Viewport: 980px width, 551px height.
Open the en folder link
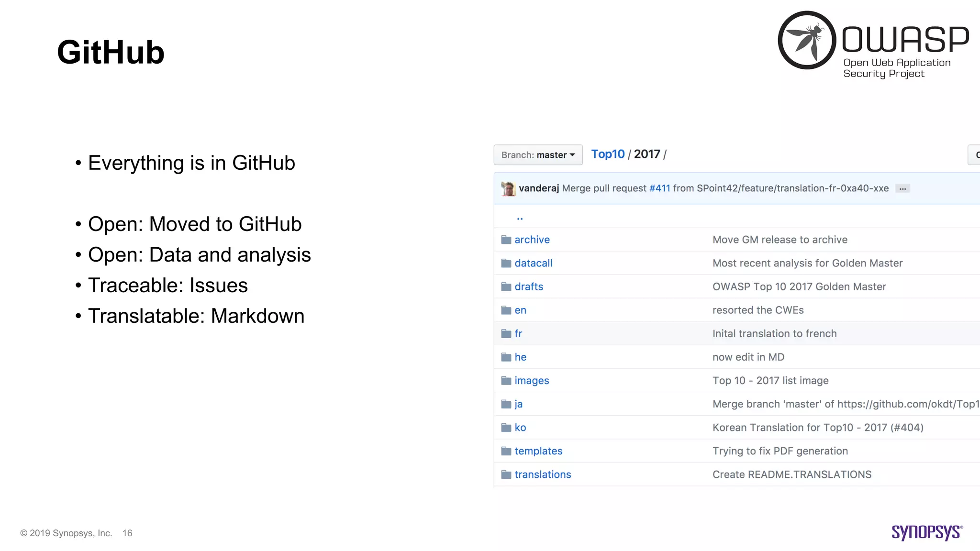coord(521,310)
